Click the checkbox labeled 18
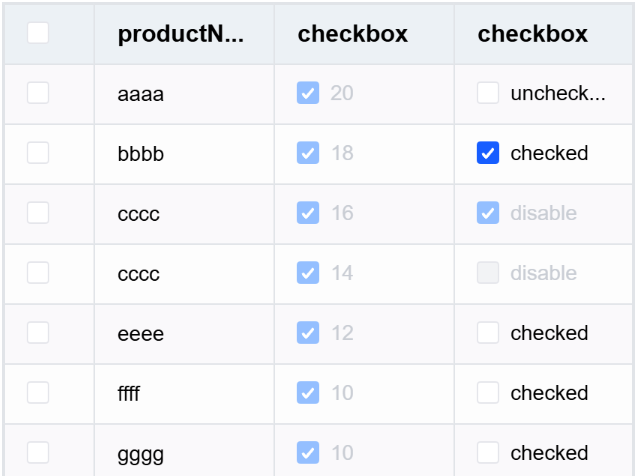 (x=308, y=153)
